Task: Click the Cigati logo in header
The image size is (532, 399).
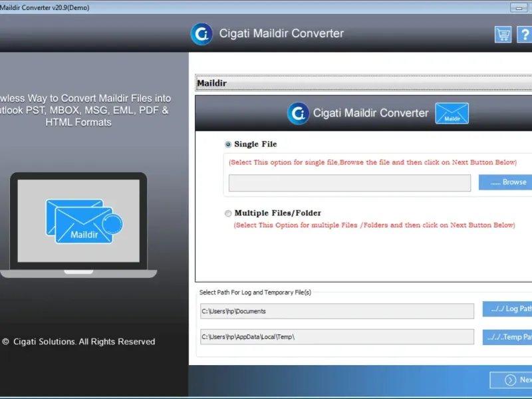Action: pos(201,34)
